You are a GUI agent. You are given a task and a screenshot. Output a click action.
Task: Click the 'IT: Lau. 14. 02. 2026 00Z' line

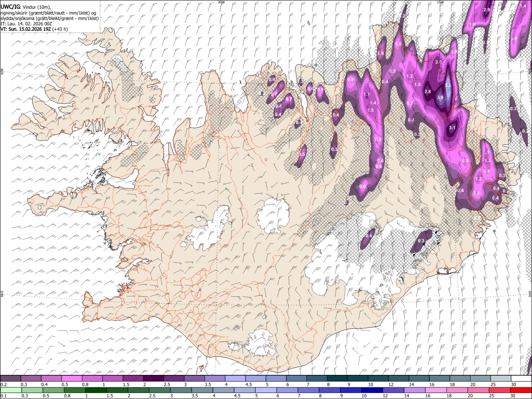point(26,24)
